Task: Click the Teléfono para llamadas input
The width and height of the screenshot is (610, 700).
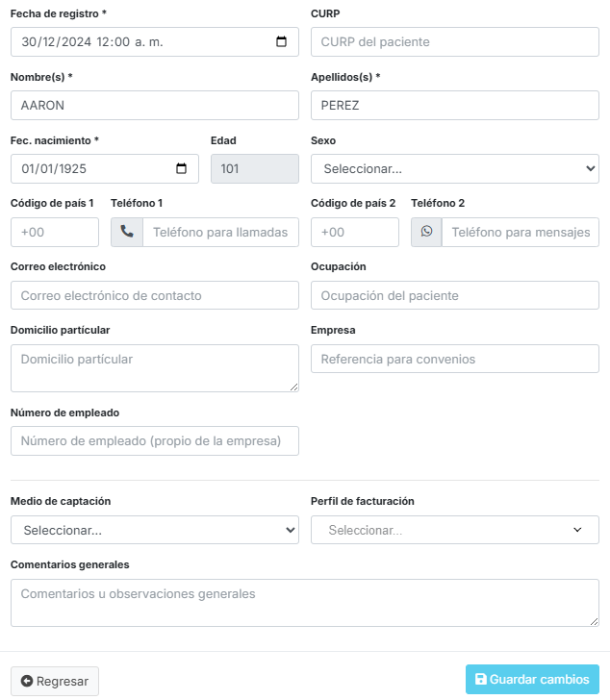Action: coord(220,233)
